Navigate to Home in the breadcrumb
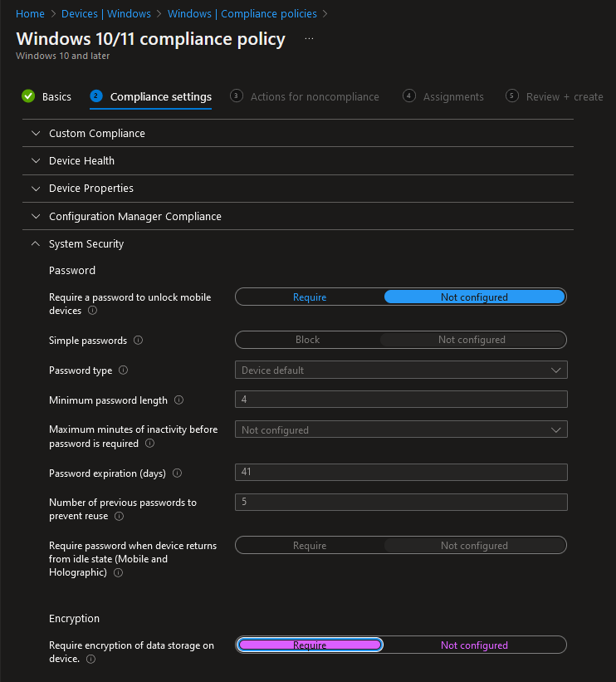The image size is (616, 682). click(x=30, y=14)
